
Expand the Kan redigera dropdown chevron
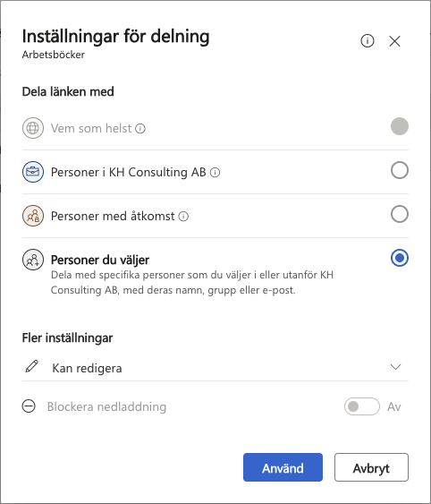tap(395, 367)
